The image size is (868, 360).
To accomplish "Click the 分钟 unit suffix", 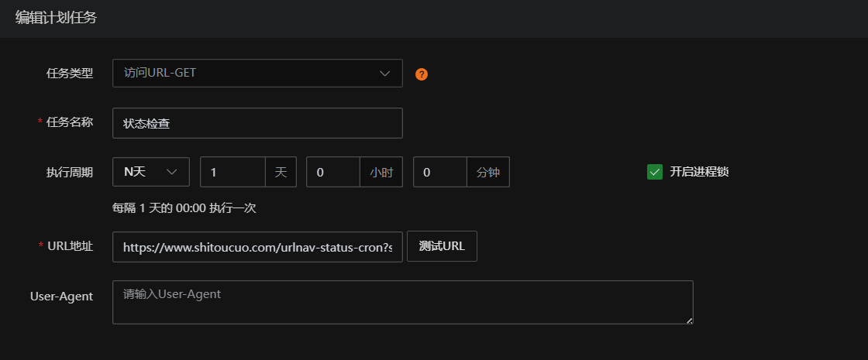I will [x=488, y=172].
